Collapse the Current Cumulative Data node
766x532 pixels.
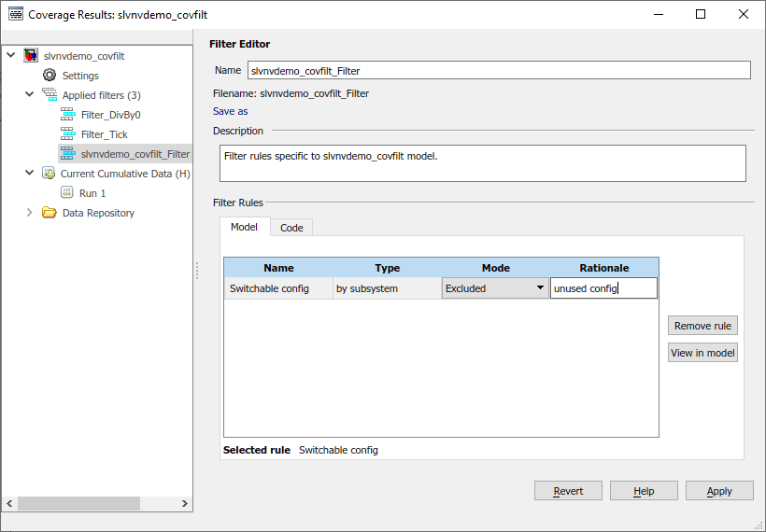point(30,174)
